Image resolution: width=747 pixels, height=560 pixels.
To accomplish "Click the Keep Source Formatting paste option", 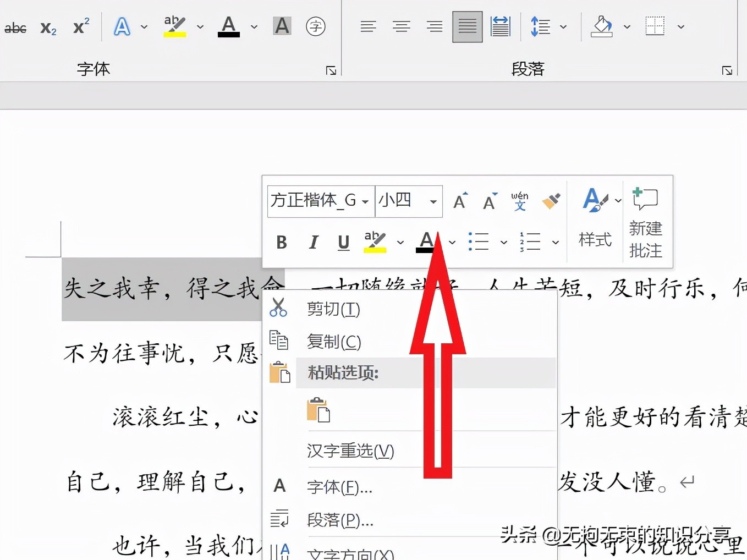I will (318, 411).
